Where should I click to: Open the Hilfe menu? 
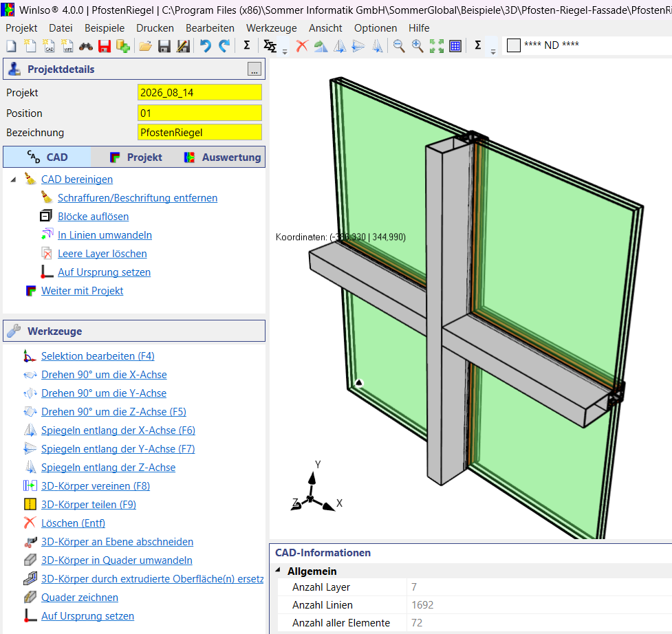point(419,28)
